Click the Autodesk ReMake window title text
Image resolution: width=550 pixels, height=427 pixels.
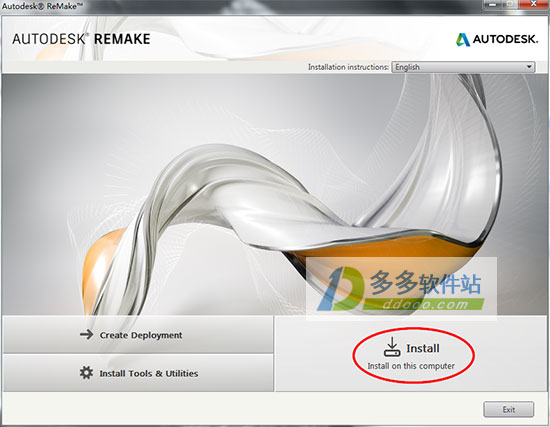click(x=42, y=6)
